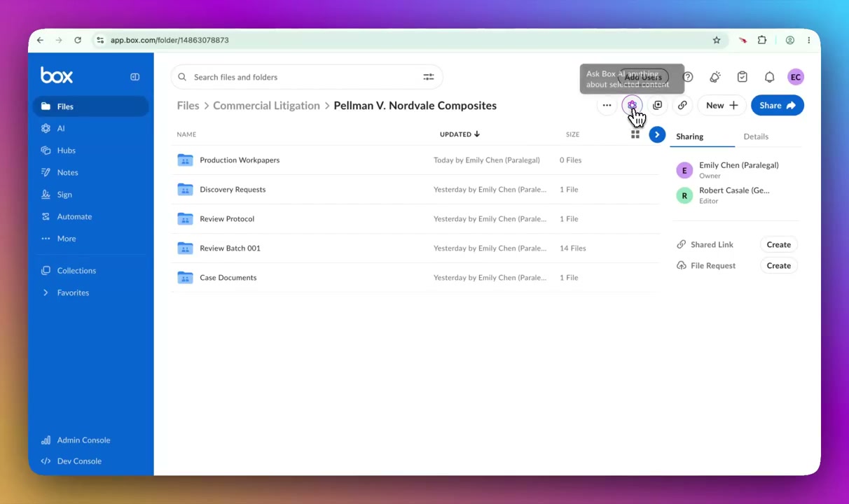Open Notes in the sidebar
This screenshot has height=504, width=849.
[x=67, y=172]
